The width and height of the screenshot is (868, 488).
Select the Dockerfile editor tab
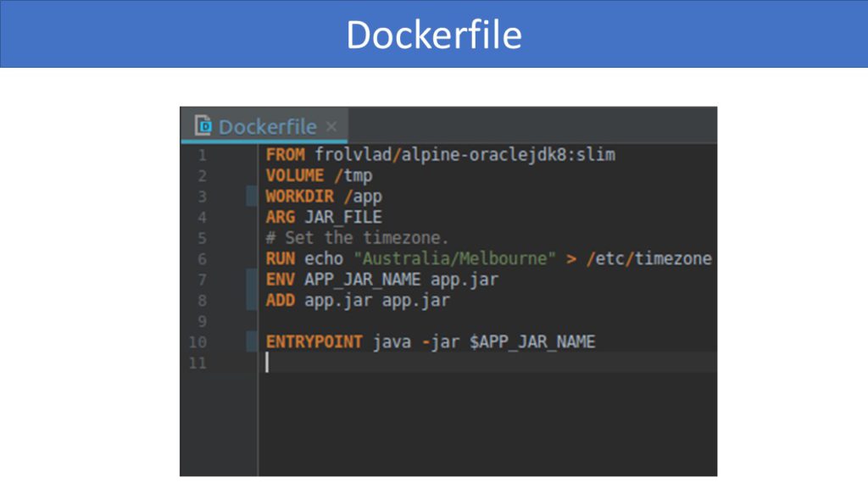(264, 125)
